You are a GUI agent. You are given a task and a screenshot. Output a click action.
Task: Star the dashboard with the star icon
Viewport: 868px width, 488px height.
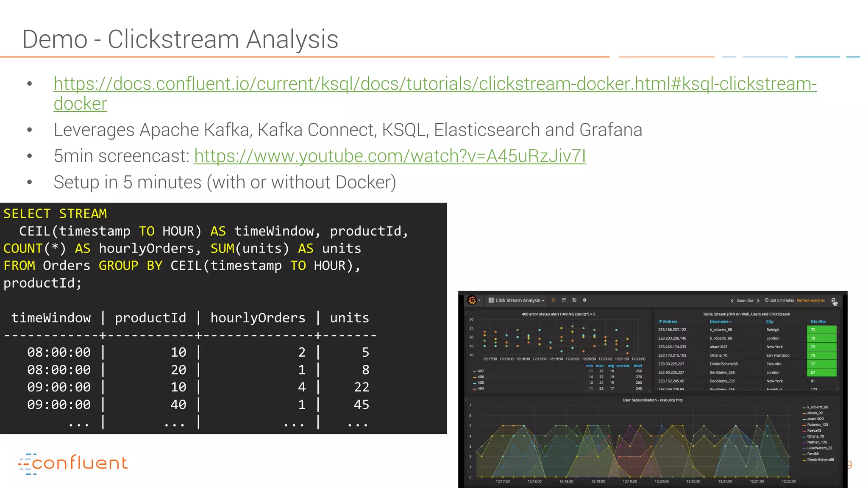click(x=553, y=300)
